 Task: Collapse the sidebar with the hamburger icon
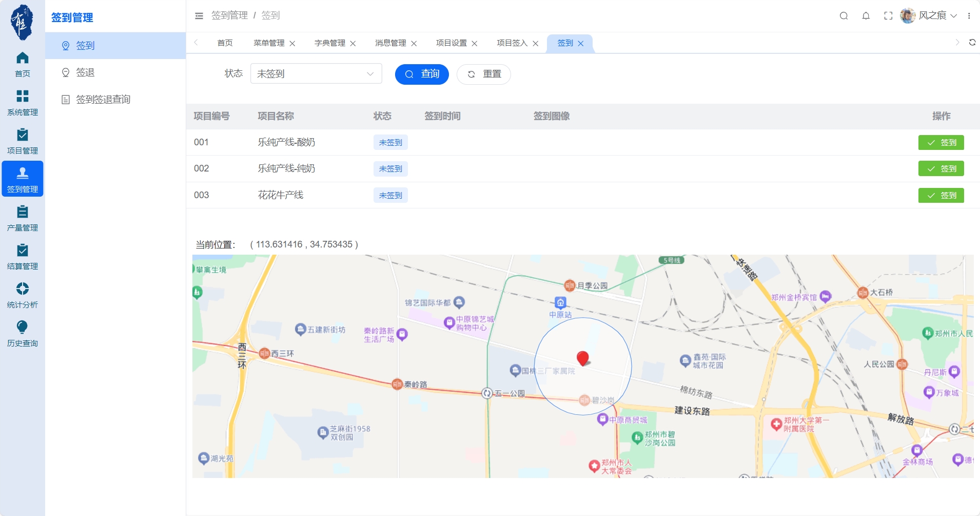199,16
